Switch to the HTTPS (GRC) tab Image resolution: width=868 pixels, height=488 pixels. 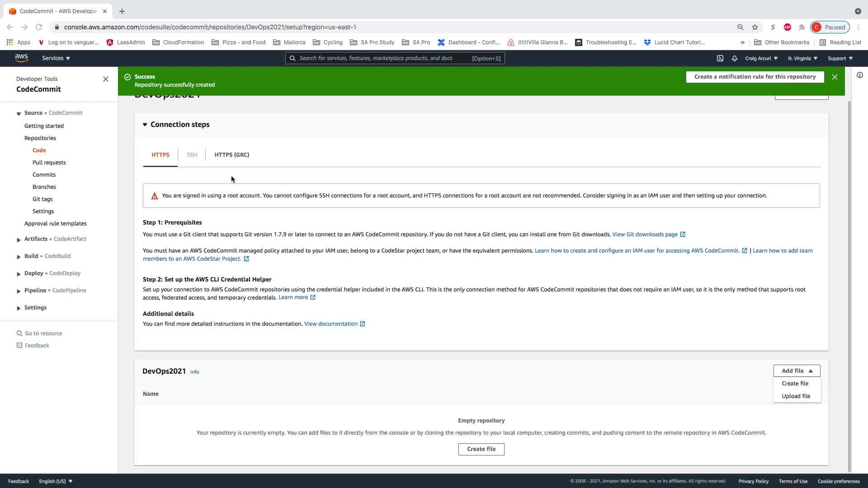point(231,155)
